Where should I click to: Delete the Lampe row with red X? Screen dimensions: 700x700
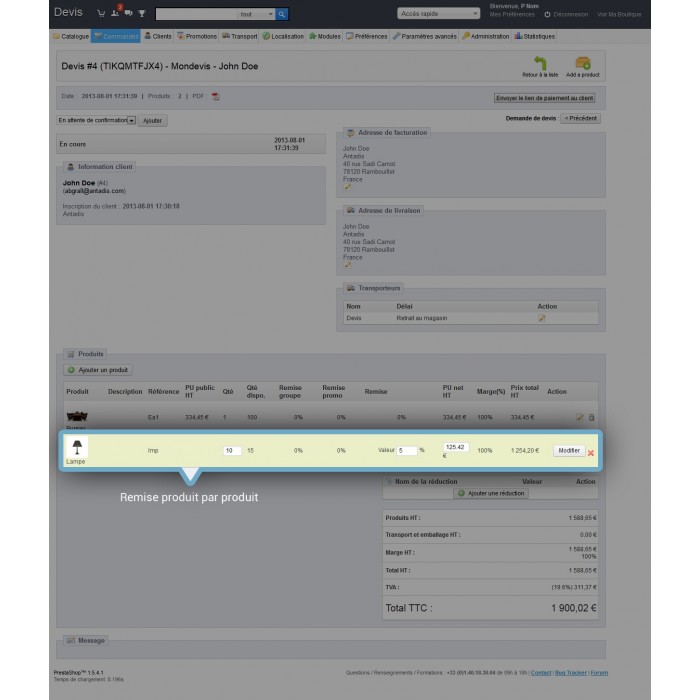591,453
